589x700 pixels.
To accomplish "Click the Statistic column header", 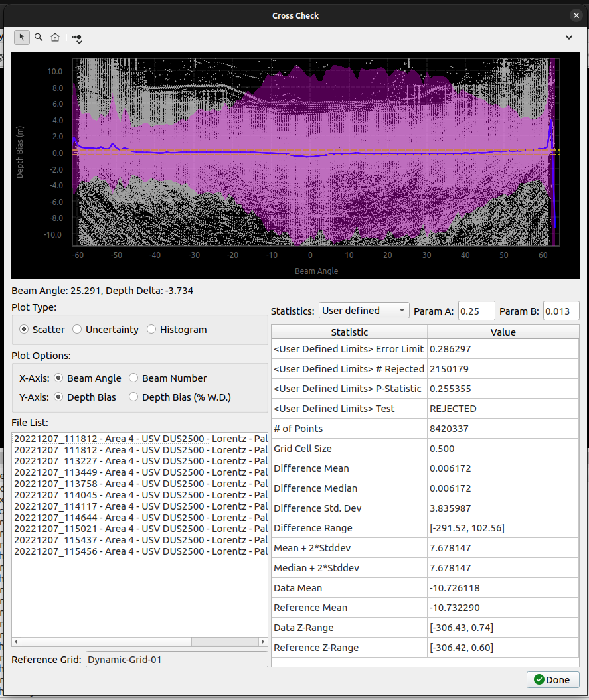I will pos(349,332).
